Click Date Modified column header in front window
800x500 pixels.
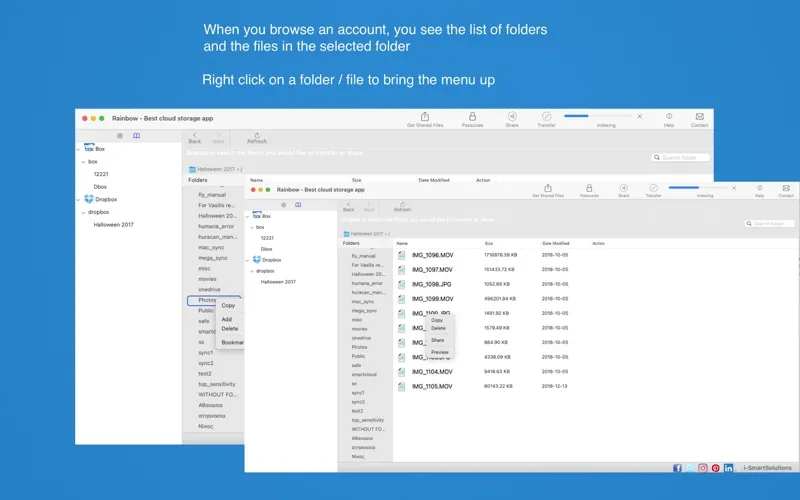[556, 243]
